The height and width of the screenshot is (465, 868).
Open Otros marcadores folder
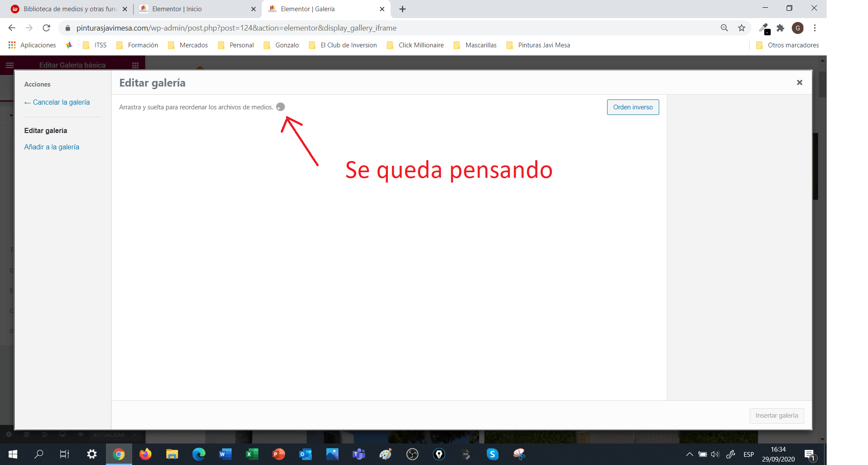[787, 45]
